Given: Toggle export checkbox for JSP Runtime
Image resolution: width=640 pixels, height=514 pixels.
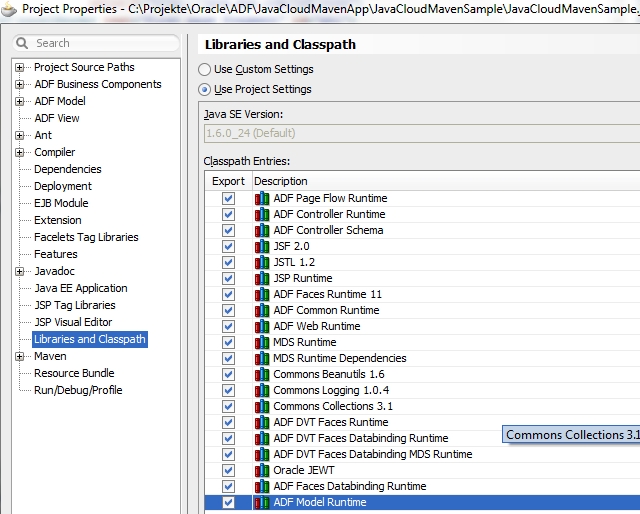Looking at the screenshot, I should pos(228,278).
